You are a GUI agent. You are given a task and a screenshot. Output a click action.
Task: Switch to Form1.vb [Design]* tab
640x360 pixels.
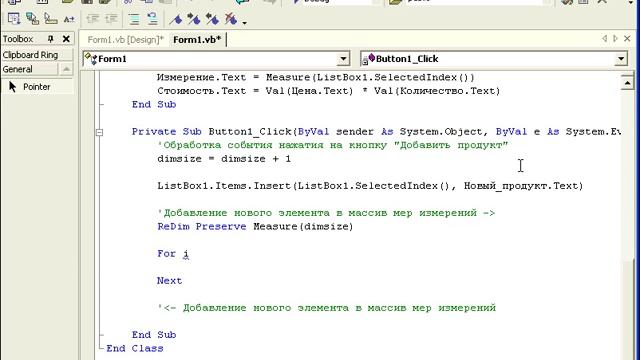125,40
